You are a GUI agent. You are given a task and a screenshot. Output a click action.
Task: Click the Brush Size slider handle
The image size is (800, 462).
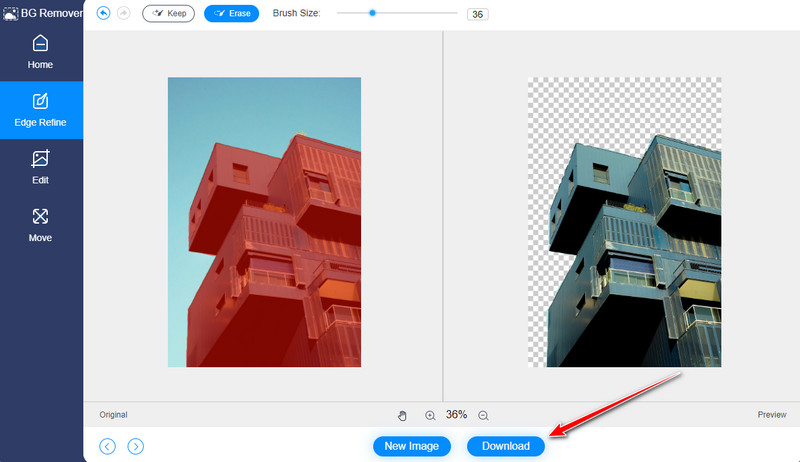pyautogui.click(x=372, y=13)
